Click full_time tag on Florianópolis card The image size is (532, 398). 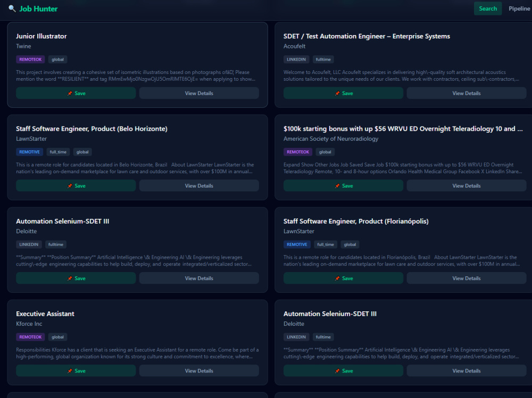326,244
